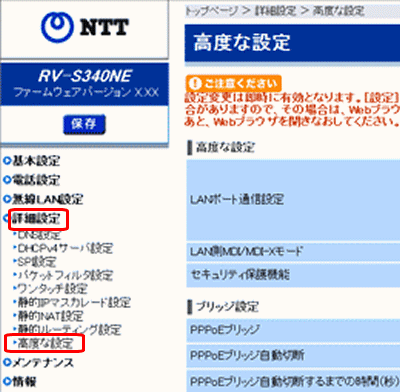Viewport: 400px width, 392px height.
Task: Expand the 情報 arrow icon
Action: click(7, 382)
